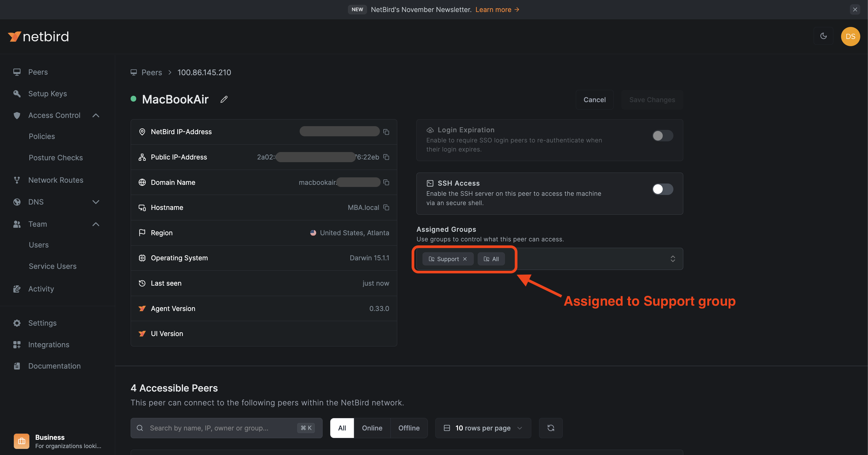This screenshot has height=455, width=868.
Task: Open the Posture Checks submenu item
Action: click(56, 157)
